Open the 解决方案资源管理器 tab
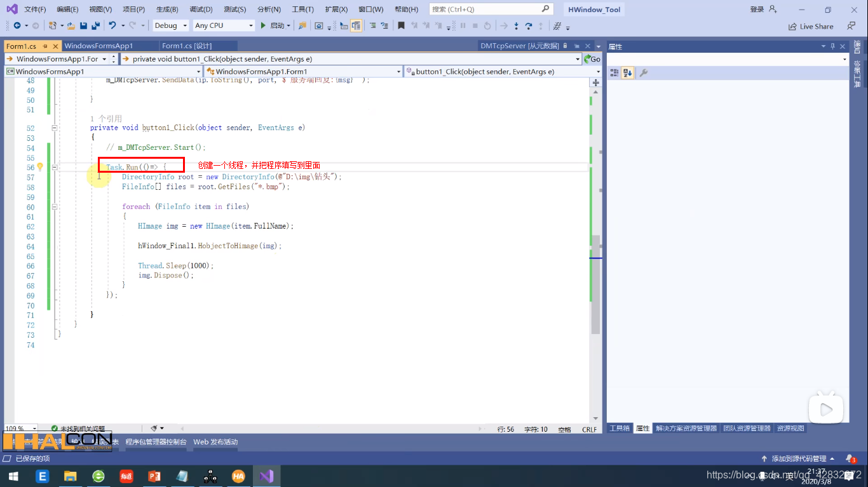The width and height of the screenshot is (868, 487). 686,429
